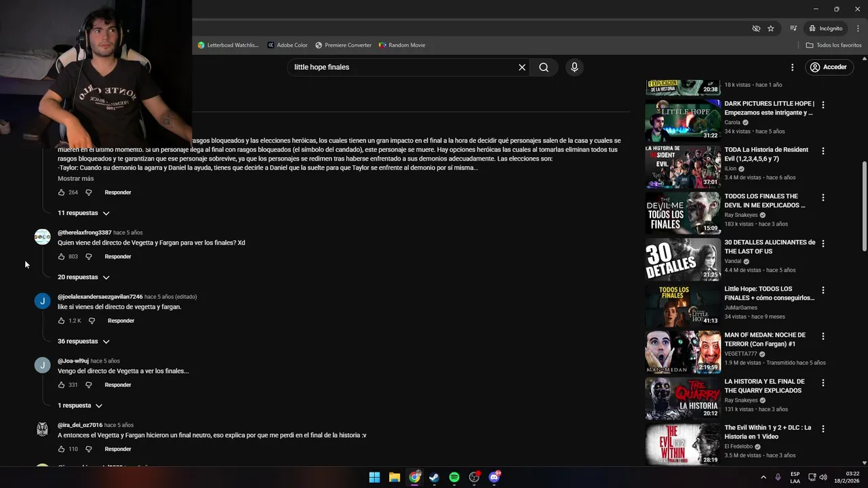Dislike the comment by @ira_dei_oz7016
This screenshot has width=868, height=488.
point(88,449)
